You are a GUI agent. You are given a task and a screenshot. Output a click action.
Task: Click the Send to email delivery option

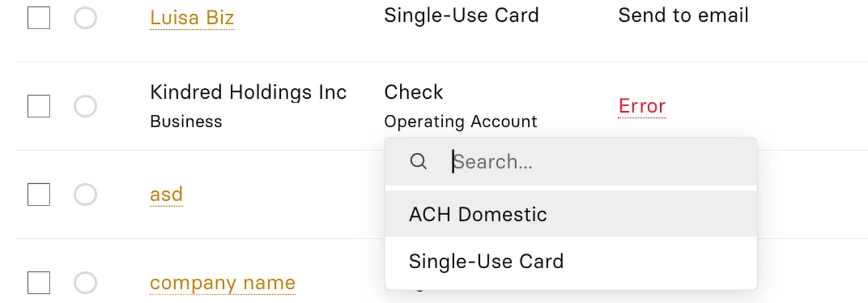(x=683, y=15)
